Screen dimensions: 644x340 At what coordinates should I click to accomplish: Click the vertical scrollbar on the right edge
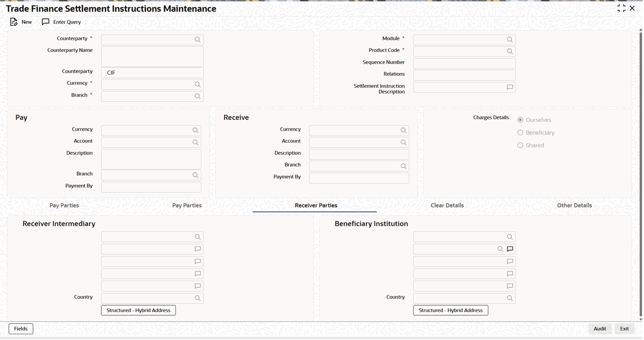[x=640, y=174]
